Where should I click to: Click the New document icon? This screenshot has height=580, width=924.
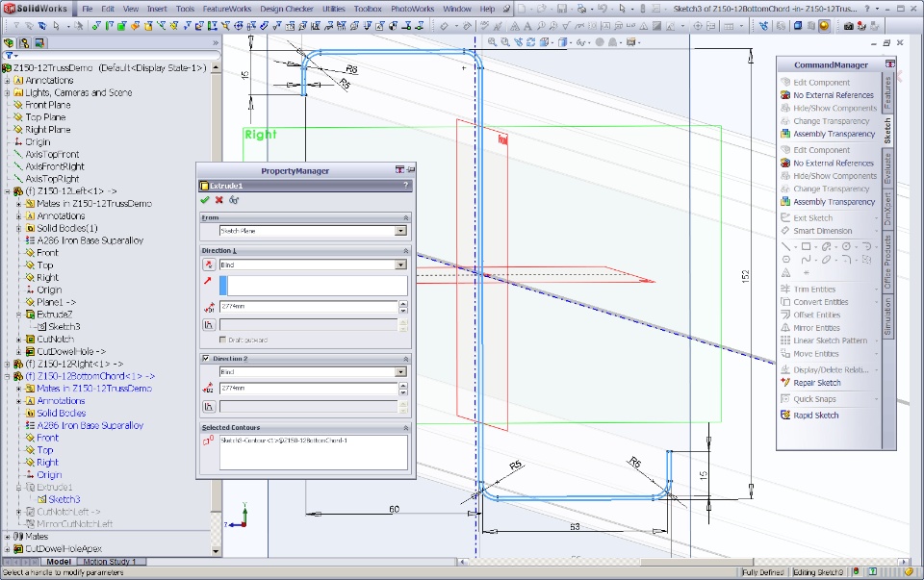coord(522,9)
